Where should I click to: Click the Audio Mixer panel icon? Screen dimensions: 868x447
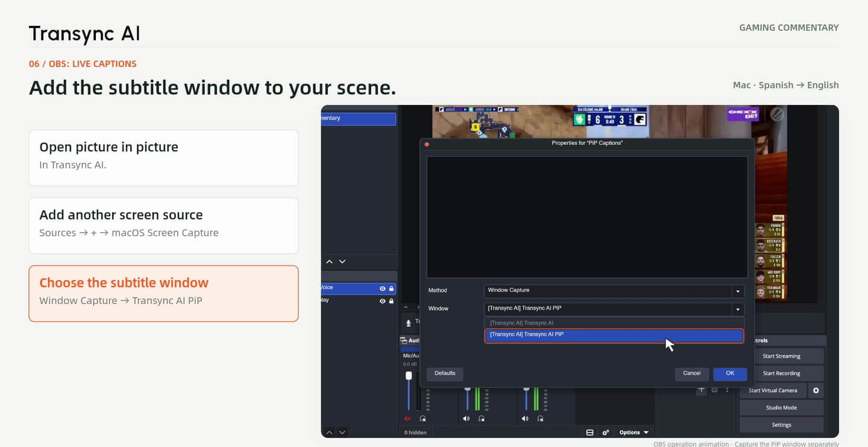click(x=404, y=340)
